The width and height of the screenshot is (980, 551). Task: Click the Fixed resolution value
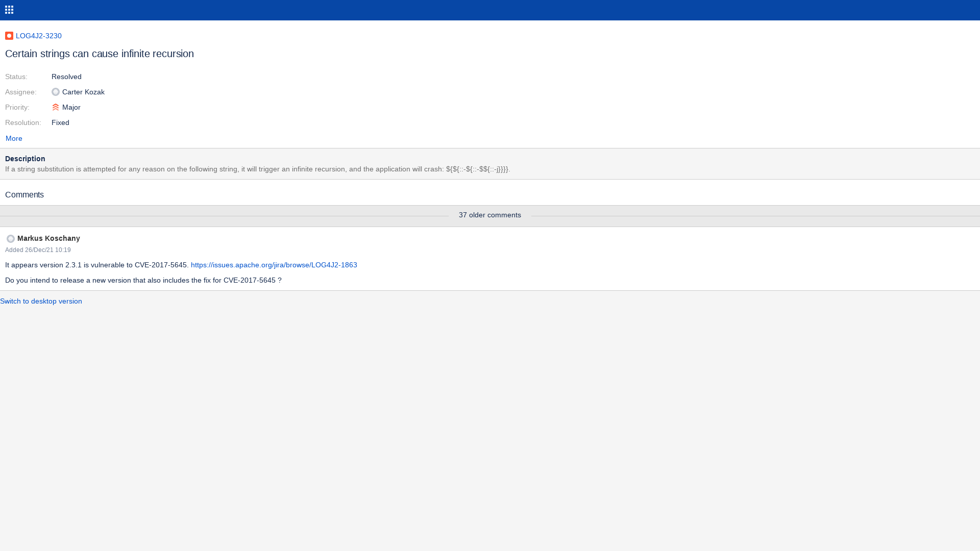tap(60, 122)
